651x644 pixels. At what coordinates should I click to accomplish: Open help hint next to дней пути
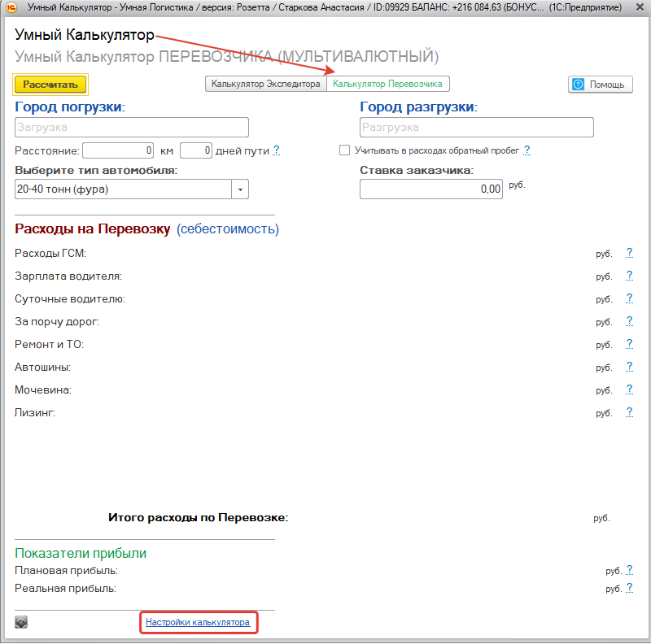click(x=277, y=150)
